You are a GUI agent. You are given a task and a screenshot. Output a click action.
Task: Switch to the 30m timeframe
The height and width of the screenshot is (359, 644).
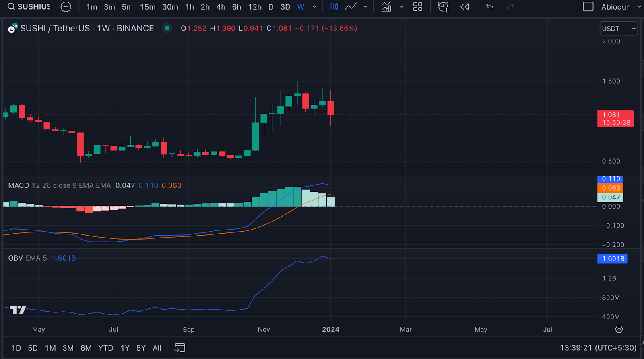(170, 7)
